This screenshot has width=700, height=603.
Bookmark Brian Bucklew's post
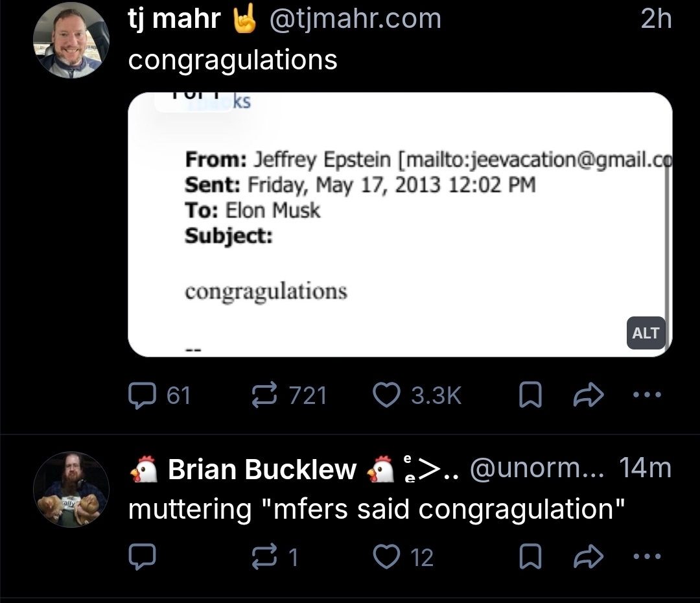pyautogui.click(x=530, y=558)
